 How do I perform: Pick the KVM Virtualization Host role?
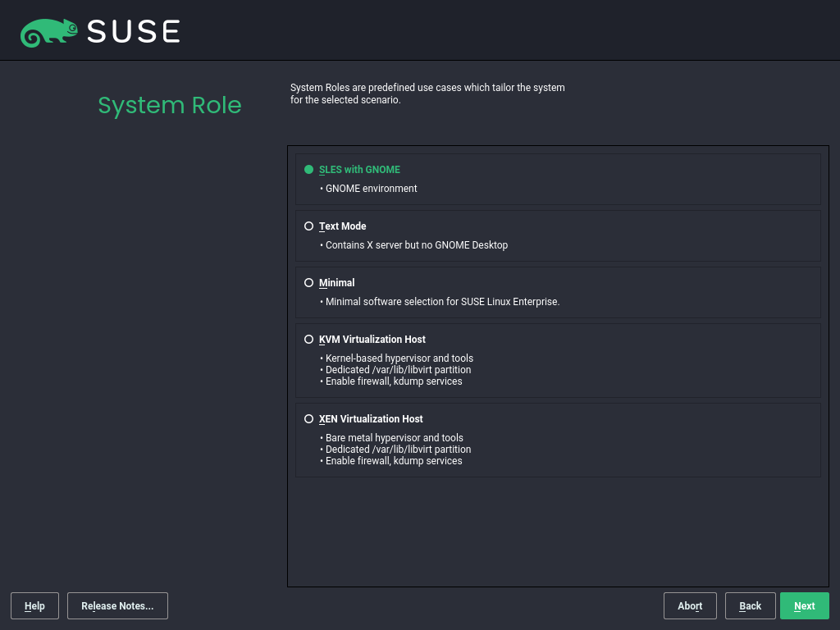coord(309,340)
